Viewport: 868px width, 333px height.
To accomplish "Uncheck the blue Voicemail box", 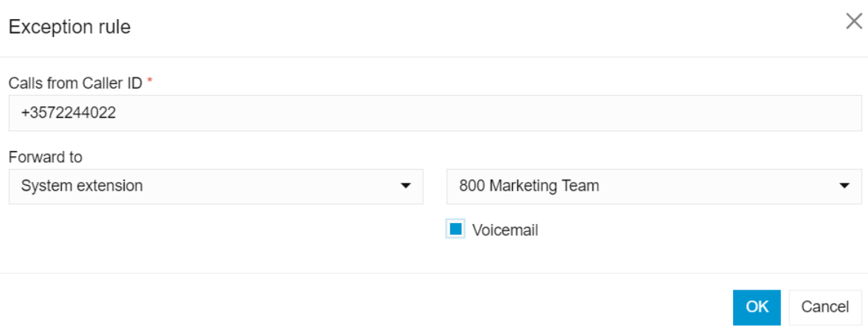I will (x=455, y=229).
